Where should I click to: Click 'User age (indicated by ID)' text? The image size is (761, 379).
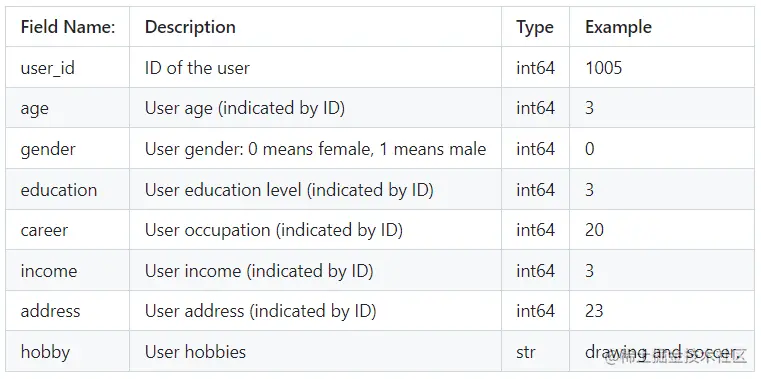[x=245, y=109]
